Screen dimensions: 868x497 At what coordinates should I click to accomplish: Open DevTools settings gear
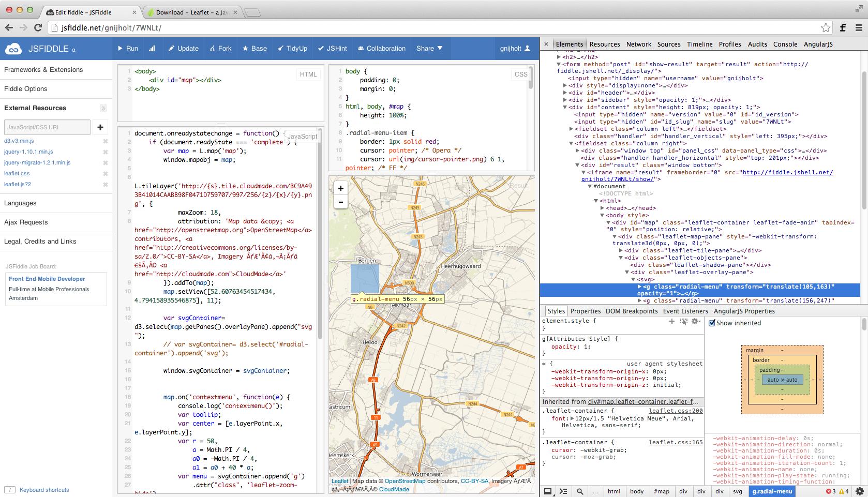pyautogui.click(x=860, y=491)
